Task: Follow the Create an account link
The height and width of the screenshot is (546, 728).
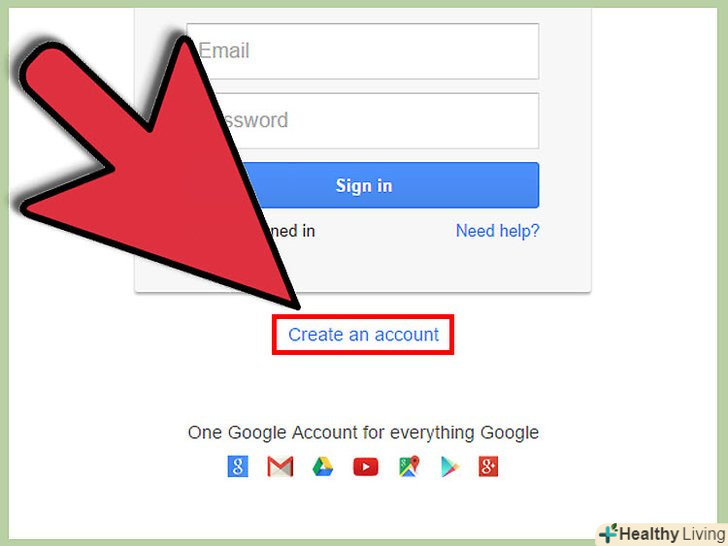Action: [363, 335]
